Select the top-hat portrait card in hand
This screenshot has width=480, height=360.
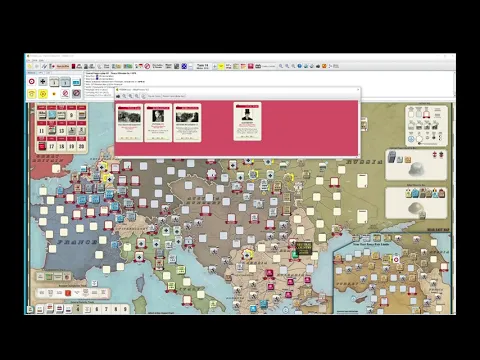point(247,121)
